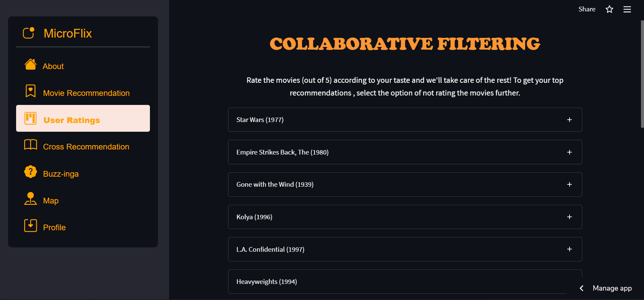Click the MicroFlix logo icon

point(29,33)
